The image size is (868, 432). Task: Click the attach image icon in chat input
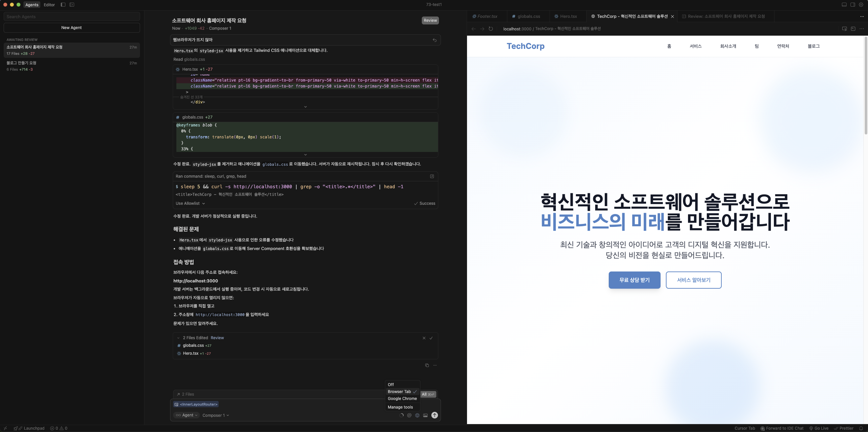(x=425, y=415)
